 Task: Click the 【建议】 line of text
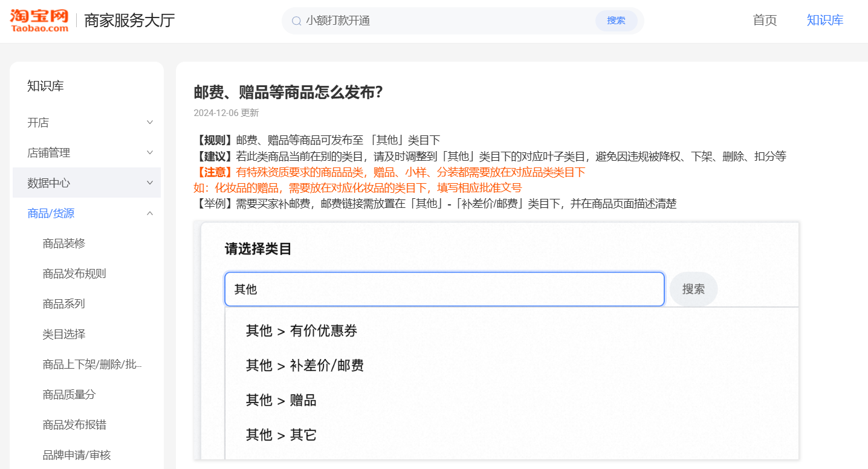[490, 157]
